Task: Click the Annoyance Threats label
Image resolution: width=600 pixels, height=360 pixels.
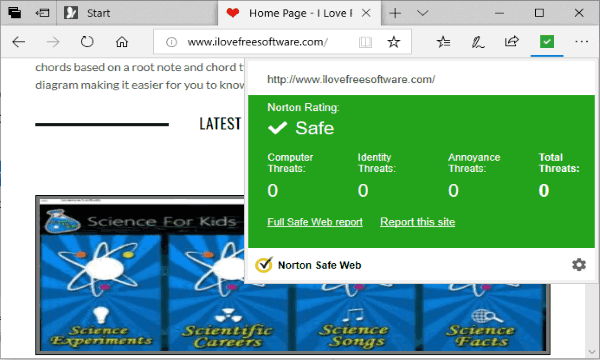Action: 474,163
